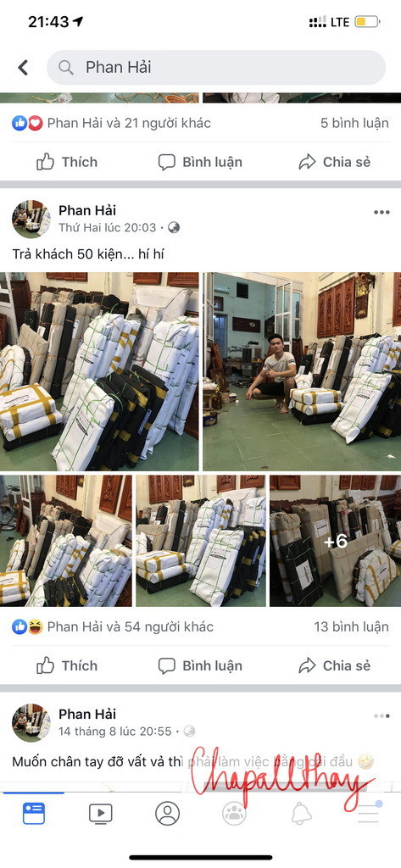The image size is (401, 868).
Task: Open the Watch video tab icon
Action: (101, 813)
